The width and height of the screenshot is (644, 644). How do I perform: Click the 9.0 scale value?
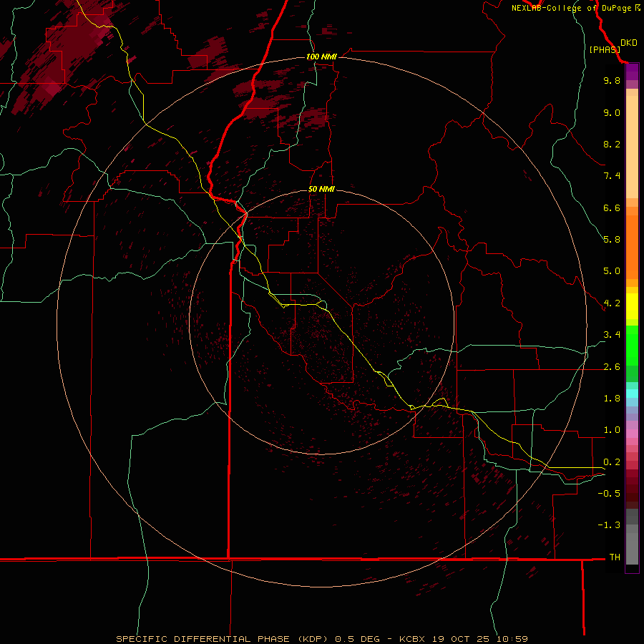point(612,112)
